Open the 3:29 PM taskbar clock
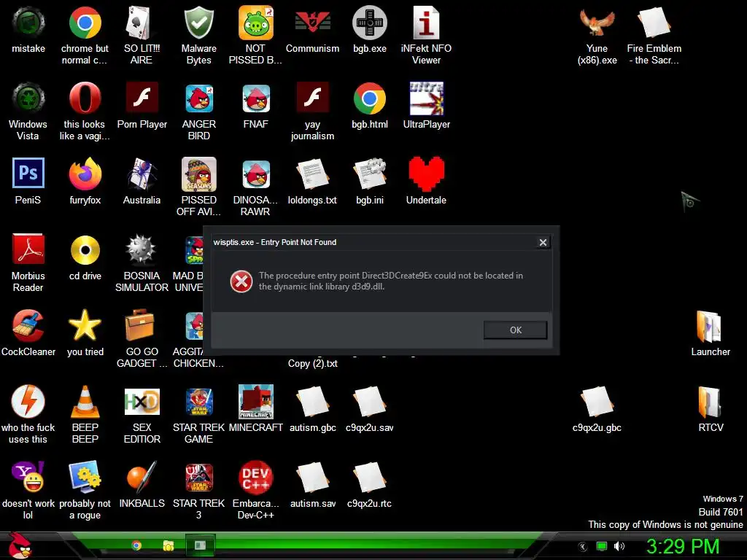 (682, 546)
